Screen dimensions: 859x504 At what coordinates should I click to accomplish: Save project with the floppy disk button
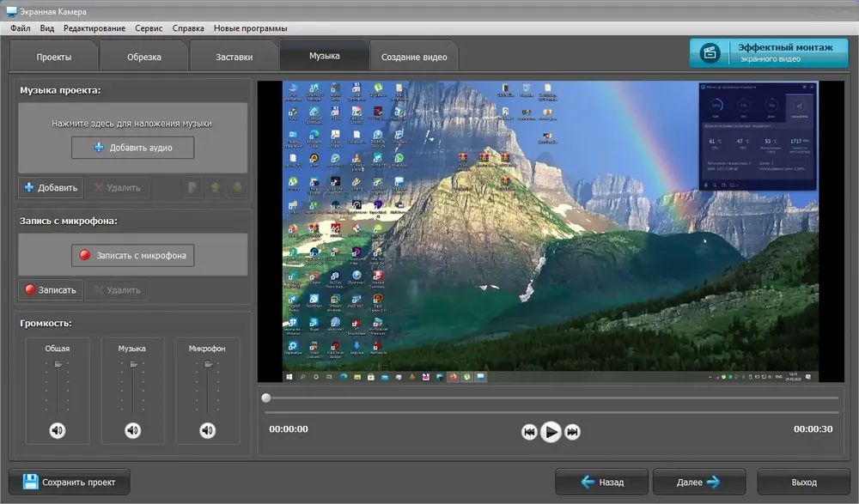pos(70,482)
